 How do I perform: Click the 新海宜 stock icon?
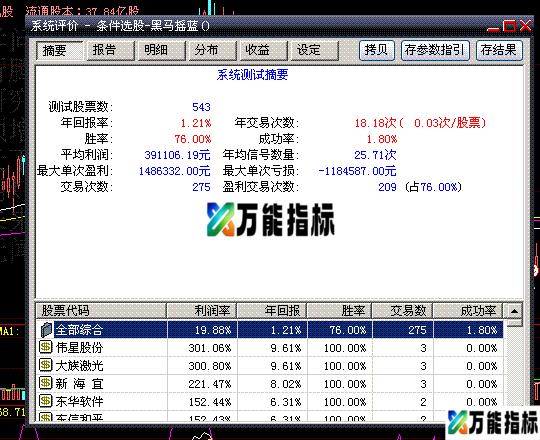[45, 383]
